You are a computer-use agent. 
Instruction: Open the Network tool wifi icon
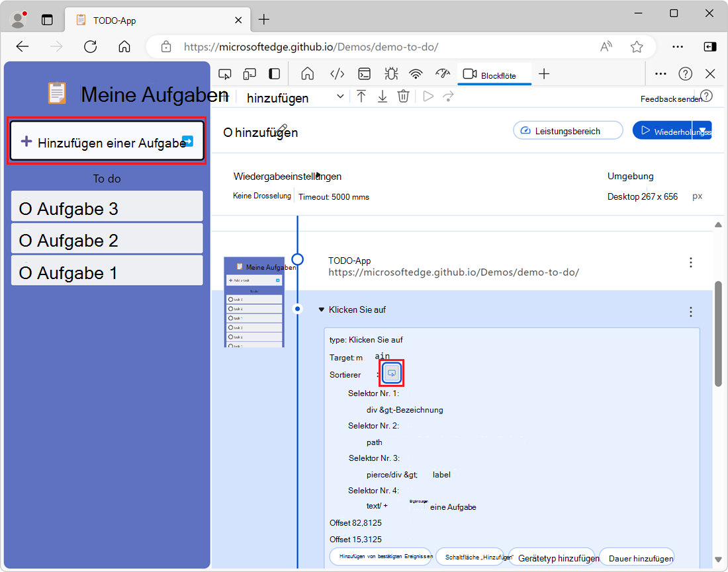tap(416, 73)
